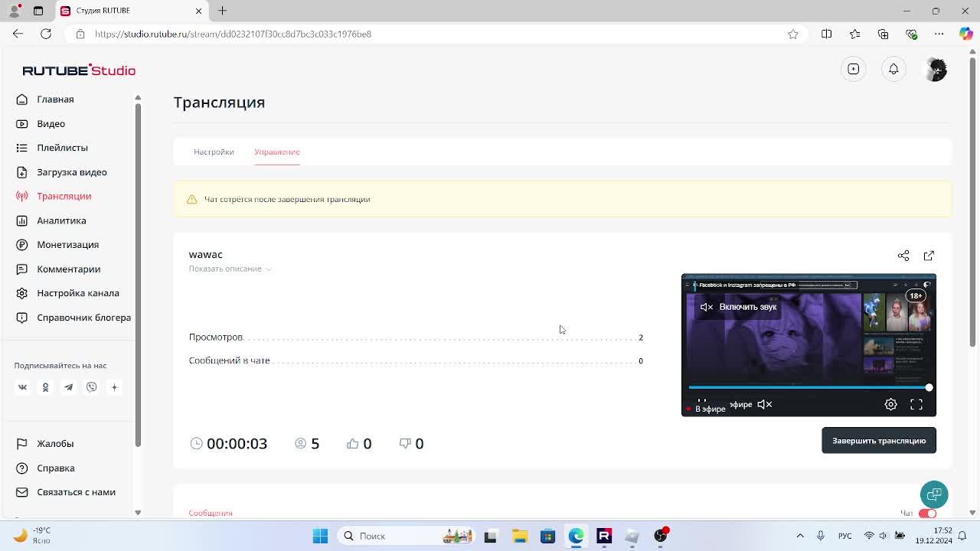Open the Загрузка видео page
980x551 pixels.
pos(72,172)
